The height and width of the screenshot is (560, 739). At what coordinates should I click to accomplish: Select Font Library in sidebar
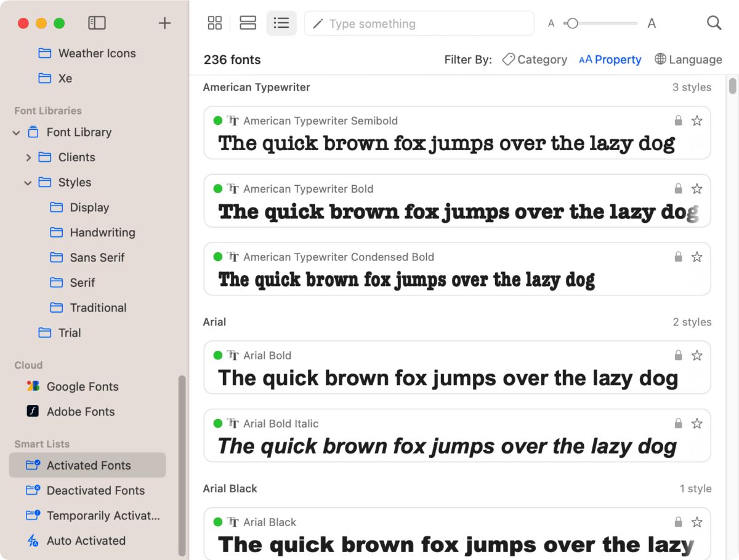pyautogui.click(x=70, y=132)
